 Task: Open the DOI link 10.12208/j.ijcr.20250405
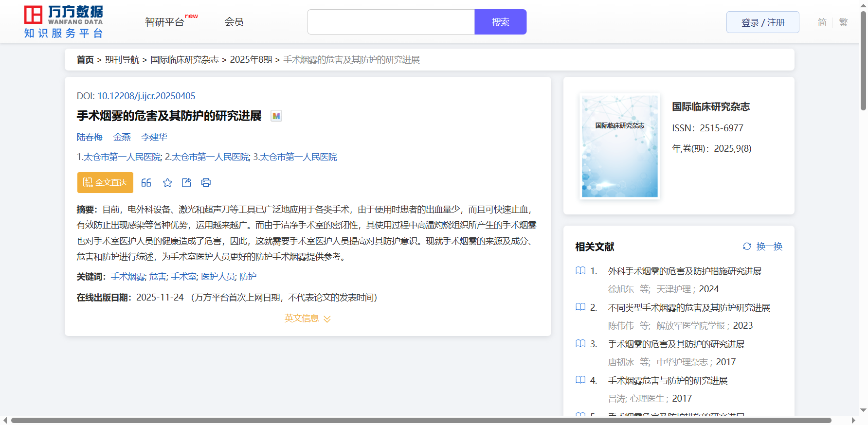(x=146, y=96)
